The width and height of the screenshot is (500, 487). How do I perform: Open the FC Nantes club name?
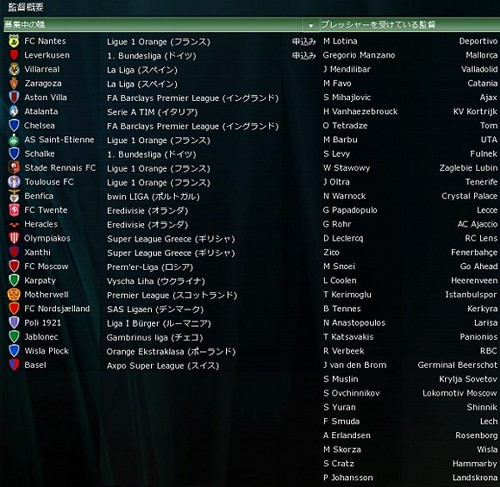pos(45,41)
